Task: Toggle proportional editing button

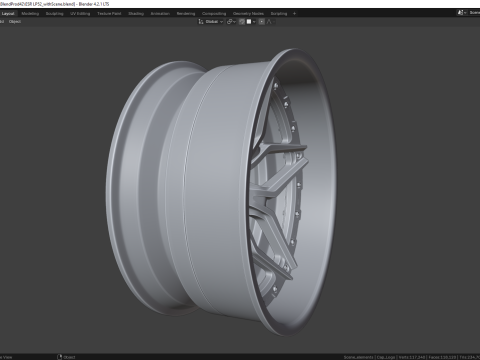Action: click(262, 22)
